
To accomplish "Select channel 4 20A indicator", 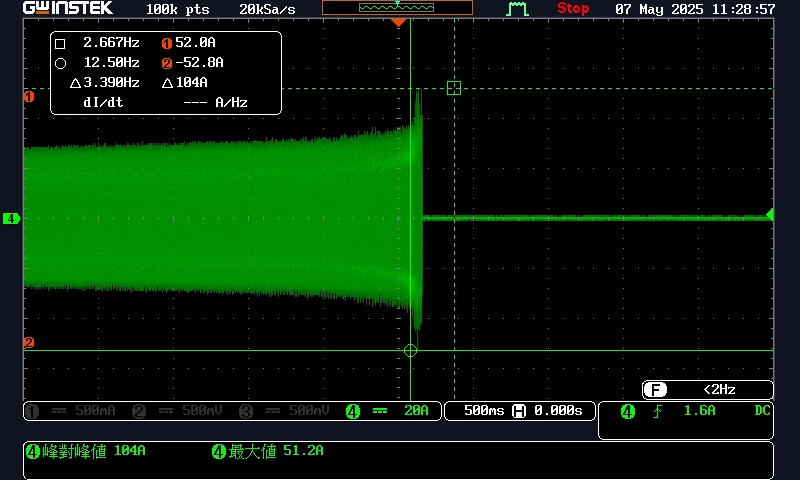I will tap(388, 411).
